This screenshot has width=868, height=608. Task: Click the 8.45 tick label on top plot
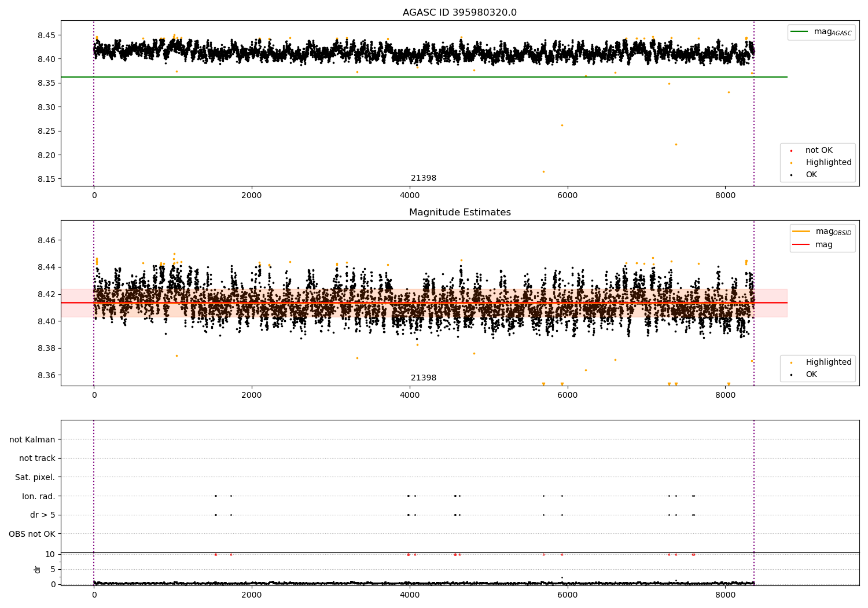[x=46, y=35]
